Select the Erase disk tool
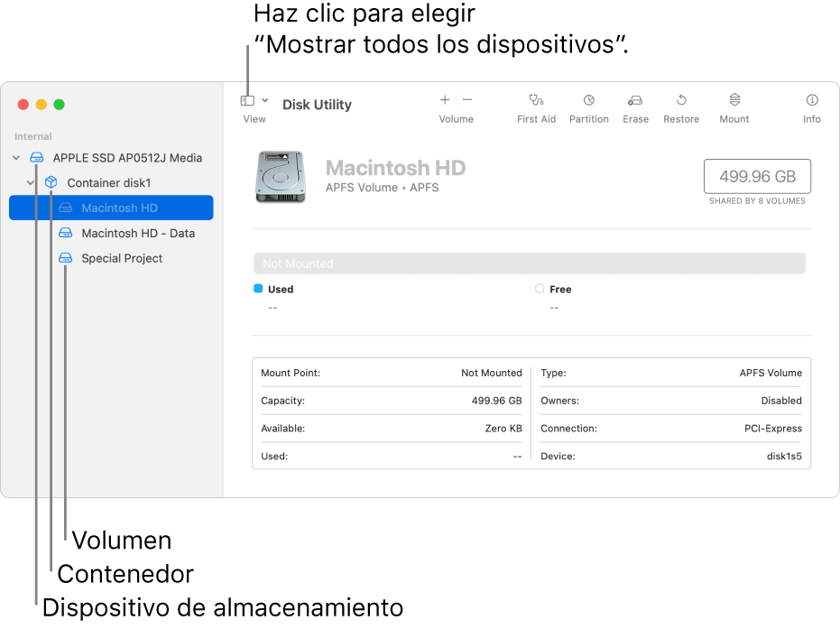The image size is (840, 629). click(x=635, y=100)
